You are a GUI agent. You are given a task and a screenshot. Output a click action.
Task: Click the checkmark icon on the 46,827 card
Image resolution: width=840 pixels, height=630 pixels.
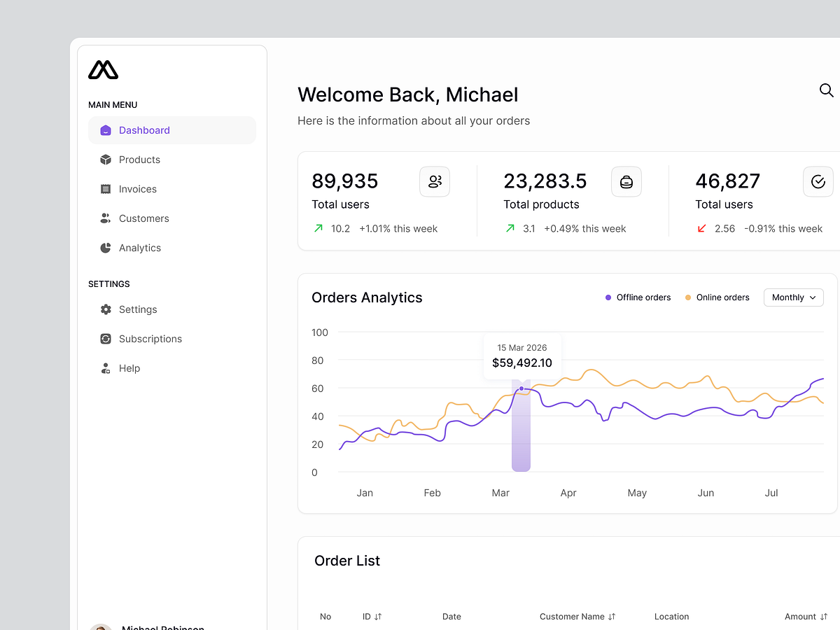(818, 182)
